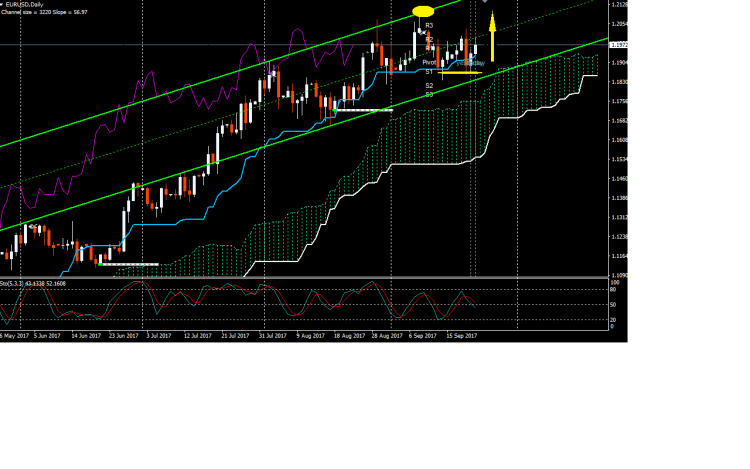Click the 1.1682 price axis value
750x469 pixels.
[x=619, y=120]
